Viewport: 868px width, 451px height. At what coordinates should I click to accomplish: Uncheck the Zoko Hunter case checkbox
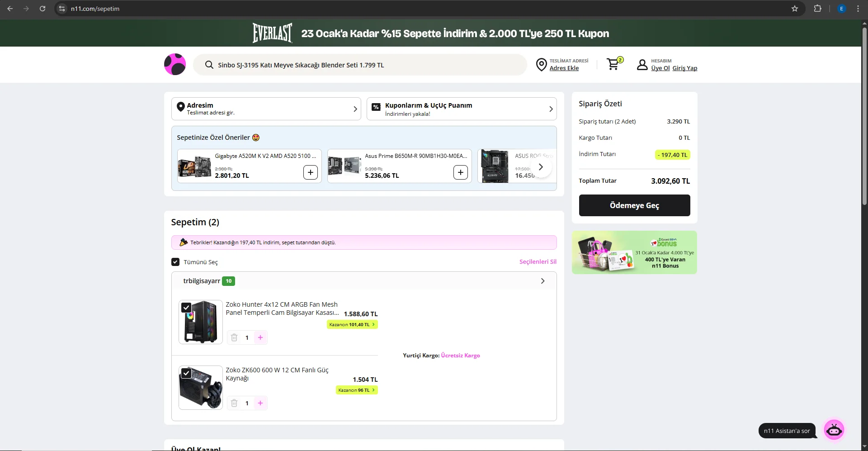(x=186, y=308)
